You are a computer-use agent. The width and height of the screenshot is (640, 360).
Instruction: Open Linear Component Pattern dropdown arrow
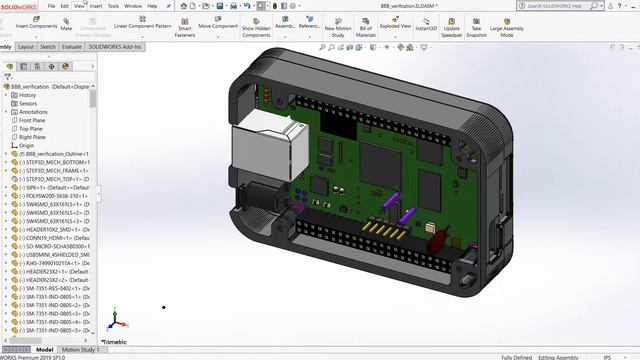[x=142, y=37]
